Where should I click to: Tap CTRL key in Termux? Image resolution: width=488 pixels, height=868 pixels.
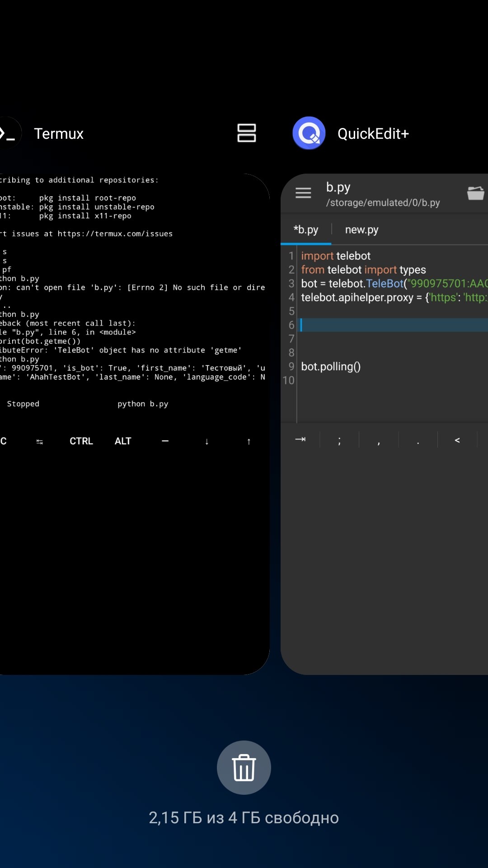pos(81,441)
